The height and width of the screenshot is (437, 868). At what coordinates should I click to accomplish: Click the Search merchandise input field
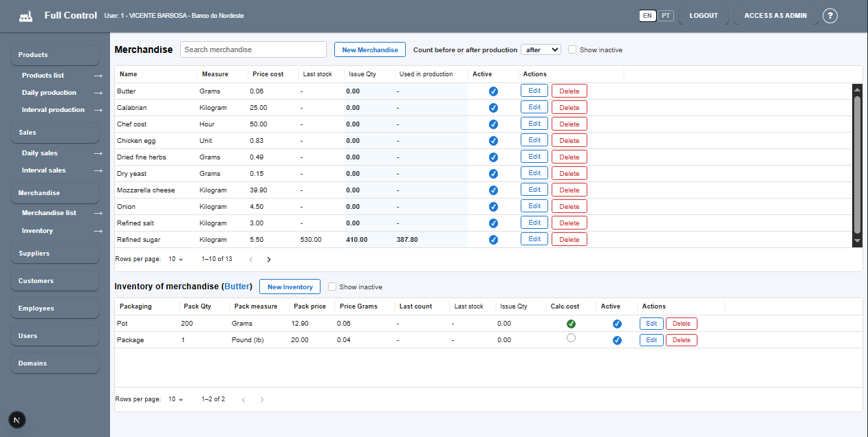click(253, 49)
